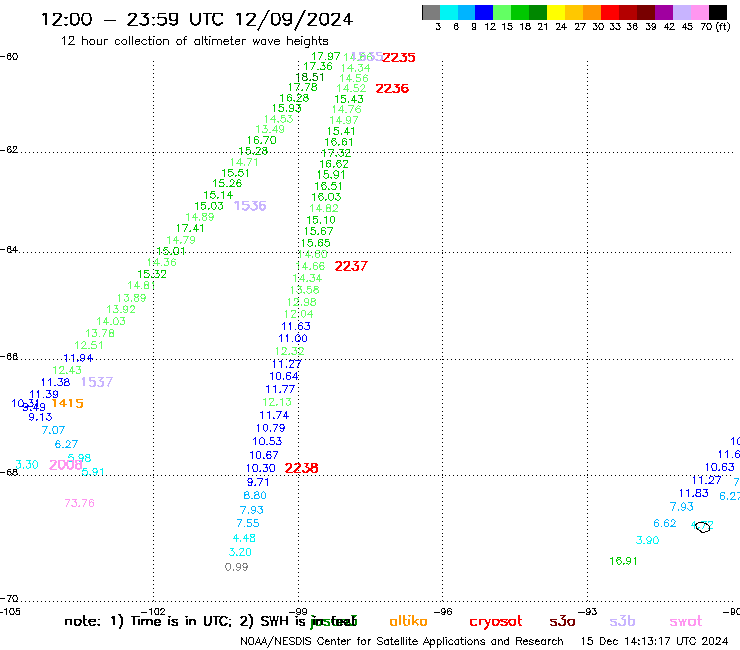This screenshot has width=740, height=650.
Task: Select the 12.98 wave height reading
Action: (302, 302)
